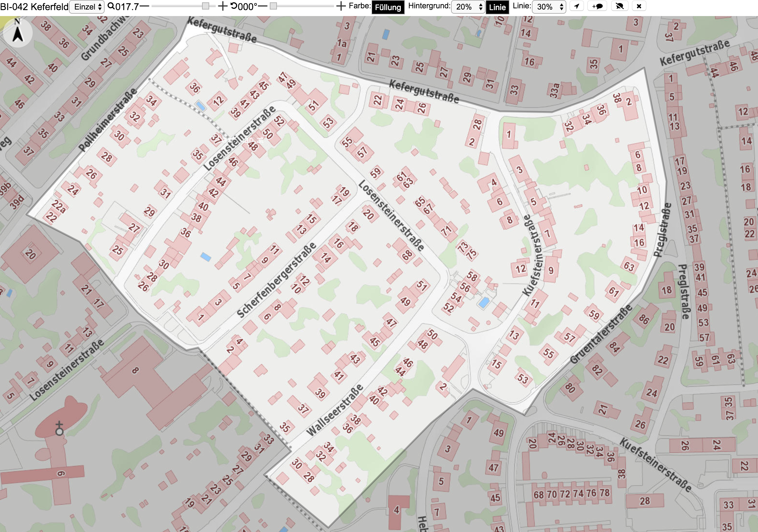758x532 pixels.
Task: Open the Hintergrund 20% dropdown
Action: tap(468, 7)
